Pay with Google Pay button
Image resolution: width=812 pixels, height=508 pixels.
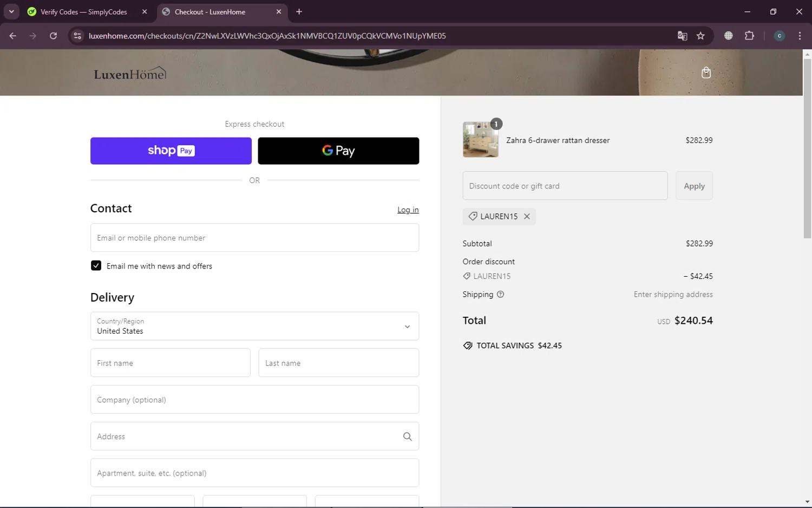(338, 151)
